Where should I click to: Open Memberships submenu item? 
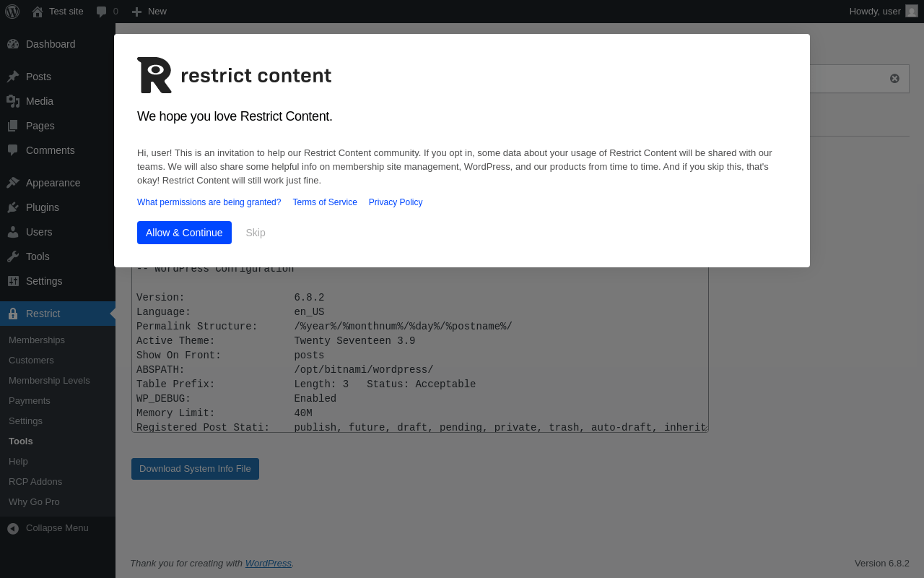[x=37, y=340]
